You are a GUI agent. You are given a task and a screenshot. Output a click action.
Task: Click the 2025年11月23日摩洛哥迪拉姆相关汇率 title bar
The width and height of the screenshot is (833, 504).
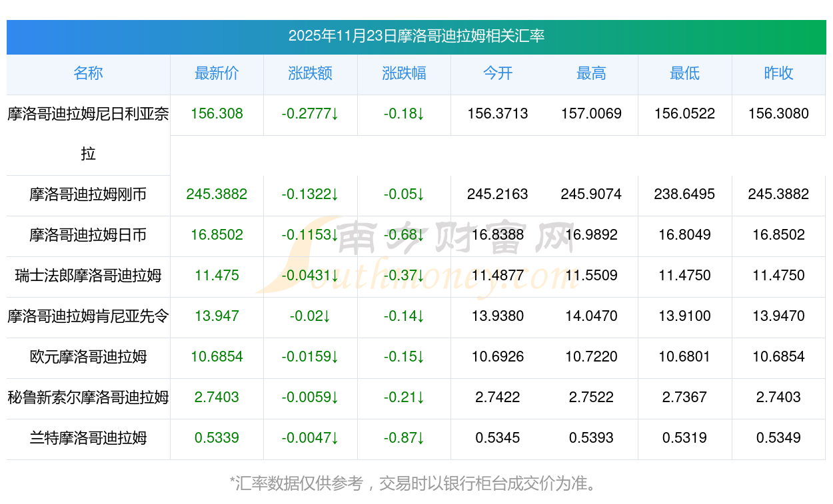point(416,36)
